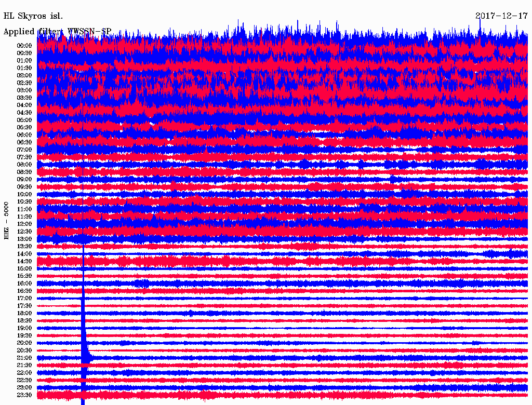Select the 10:00 time label
532x405 pixels.
coord(24,194)
